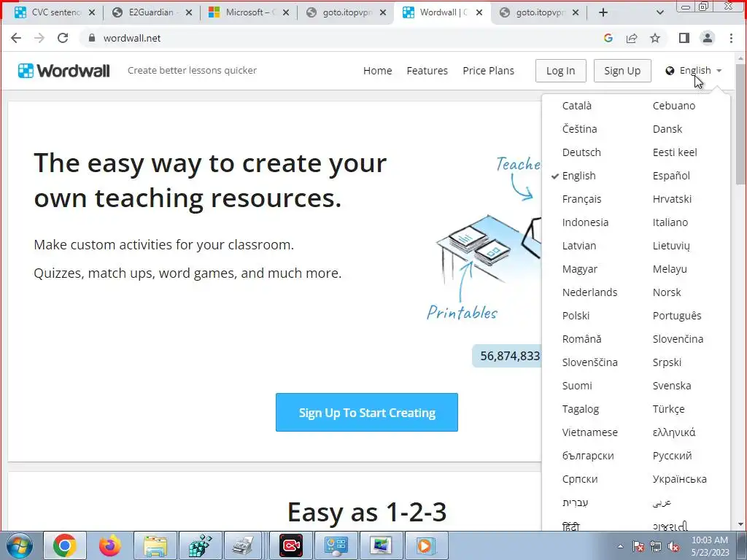Click the muted volume tray icon
The image size is (747, 560).
coord(673,547)
